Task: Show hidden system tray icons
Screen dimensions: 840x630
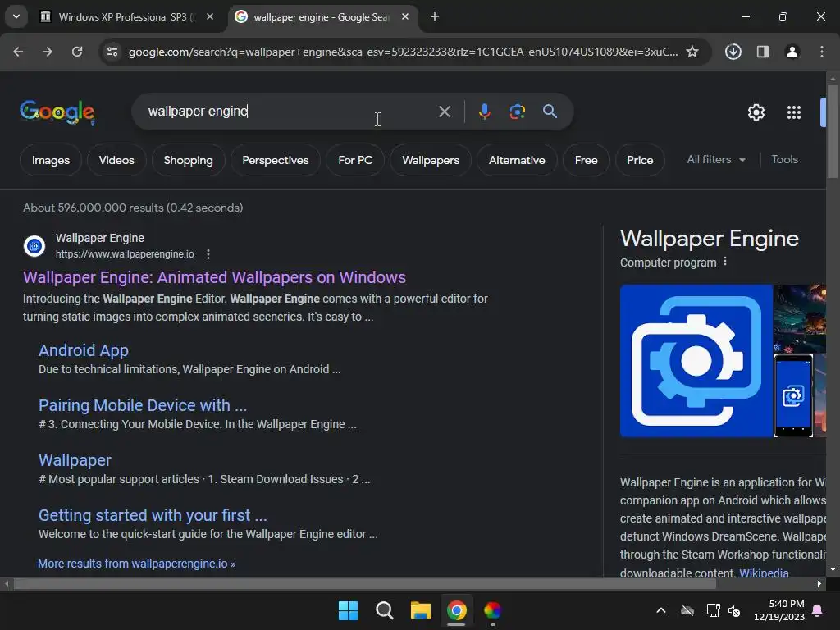Action: (661, 610)
